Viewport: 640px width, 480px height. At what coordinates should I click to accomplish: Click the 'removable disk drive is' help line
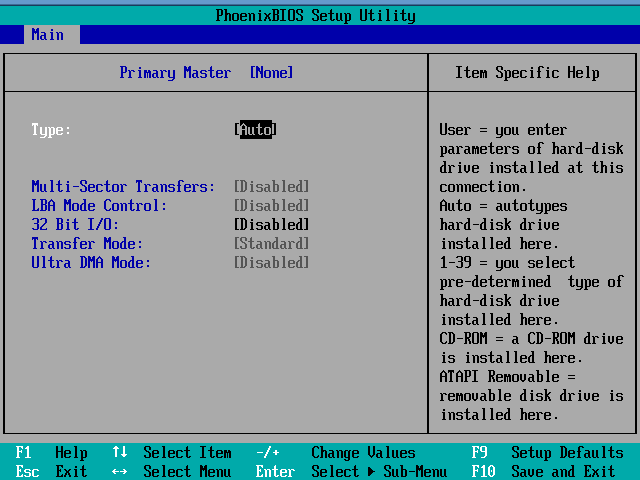[x=531, y=396]
